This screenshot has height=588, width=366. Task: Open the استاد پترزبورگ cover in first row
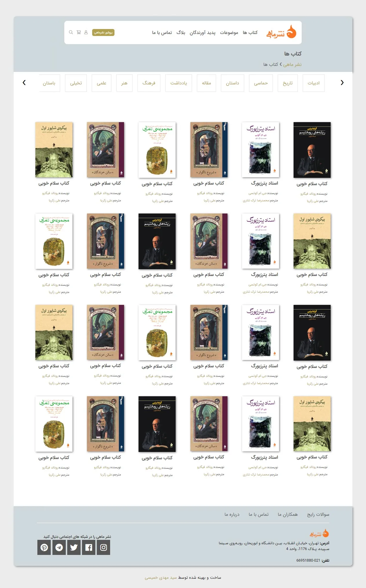pyautogui.click(x=261, y=150)
